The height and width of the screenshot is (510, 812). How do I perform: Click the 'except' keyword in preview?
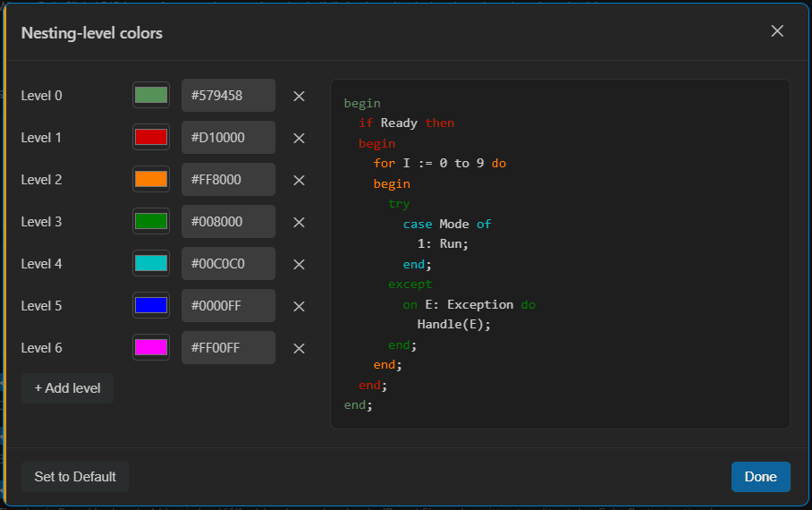pos(410,285)
